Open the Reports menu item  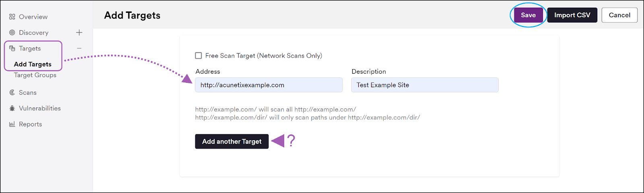coord(30,124)
